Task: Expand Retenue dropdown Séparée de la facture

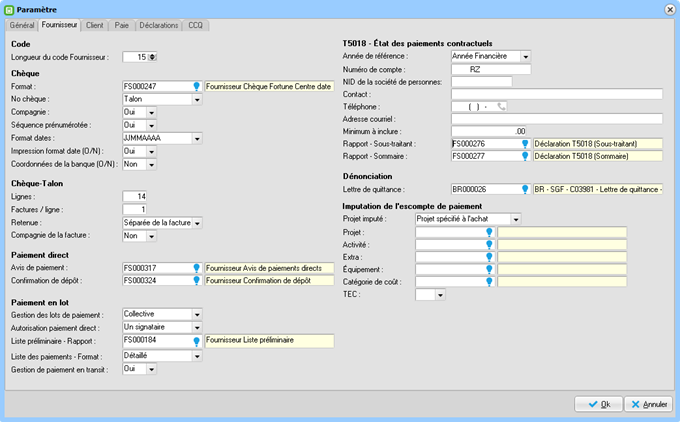Action: [x=197, y=223]
